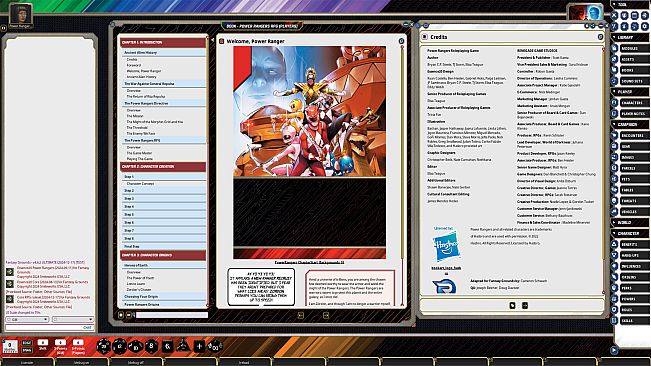Image resolution: width=651 pixels, height=366 pixels.
Task: Select Chapter 3: Character Origins header
Action: pos(163,255)
